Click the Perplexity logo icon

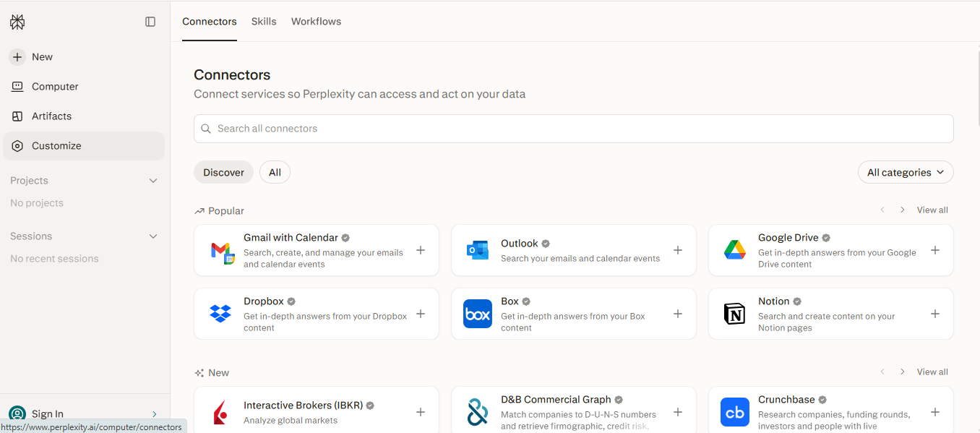[17, 22]
